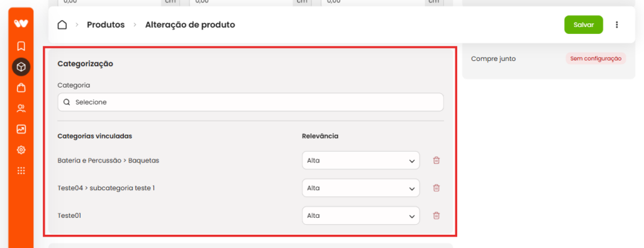Open the three-dot more options menu
Image resolution: width=644 pixels, height=248 pixels.
[616, 25]
